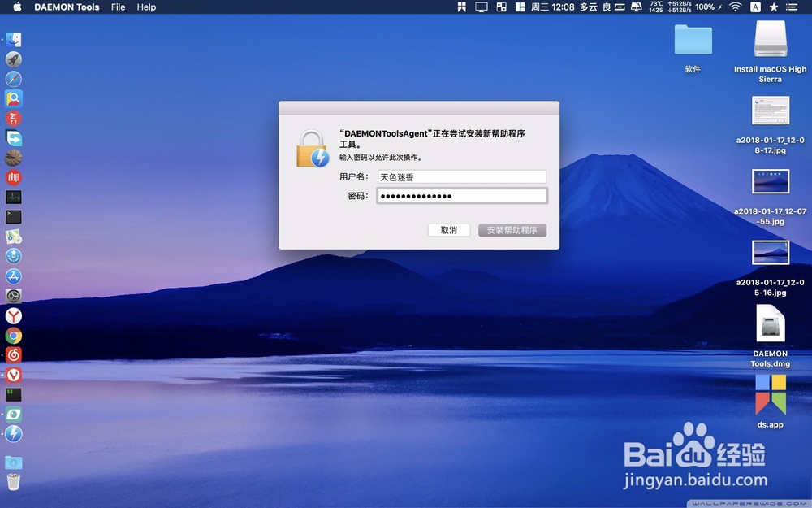Viewport: 812px width, 508px height.
Task: Open Finder from the dock
Action: 14,39
